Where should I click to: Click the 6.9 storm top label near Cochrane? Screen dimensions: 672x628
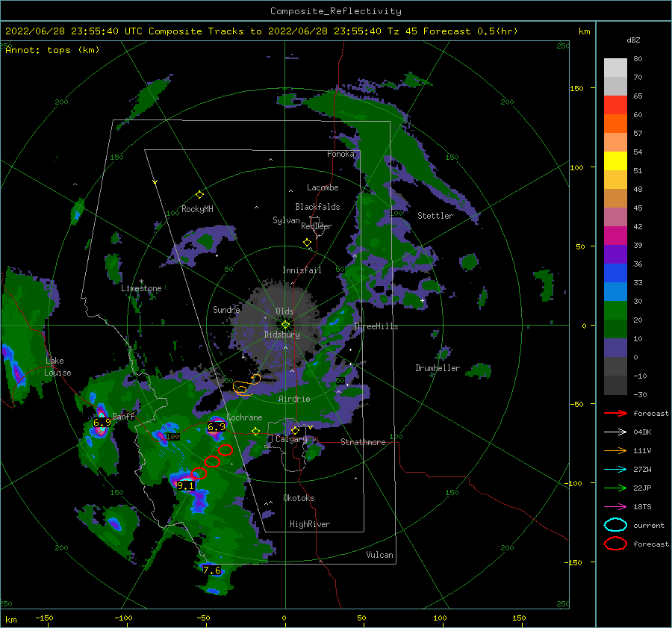[x=217, y=426]
